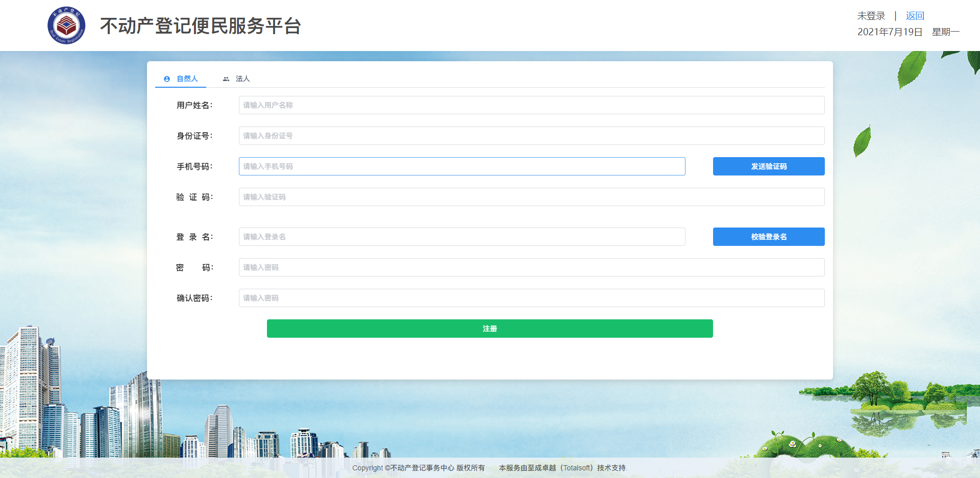This screenshot has width=980, height=478.
Task: Switch to the 法人 tab label
Action: point(242,79)
